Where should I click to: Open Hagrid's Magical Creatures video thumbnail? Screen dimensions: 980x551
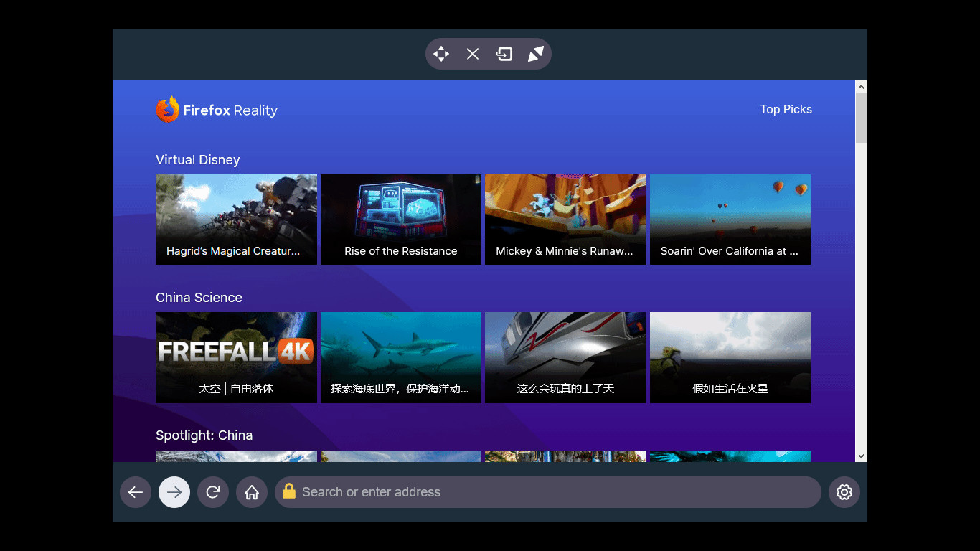click(236, 220)
